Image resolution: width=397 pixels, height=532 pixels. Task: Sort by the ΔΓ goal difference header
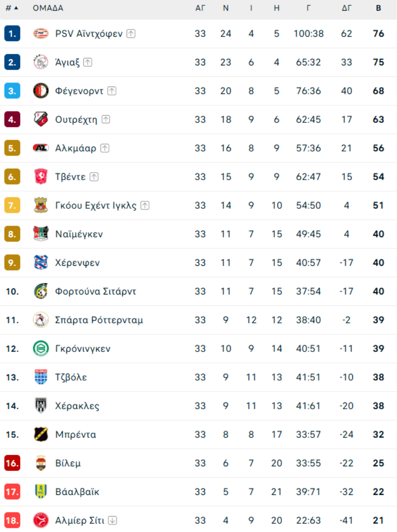[x=347, y=8]
